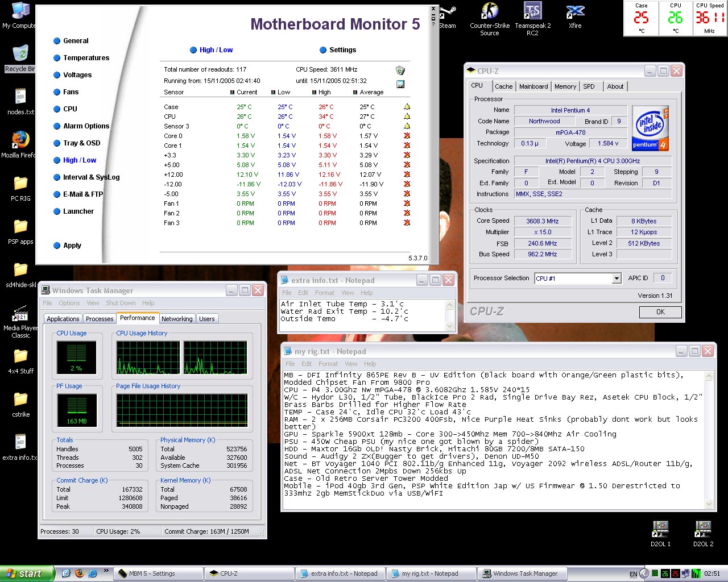Click the OK button in CPU-Z

click(660, 312)
